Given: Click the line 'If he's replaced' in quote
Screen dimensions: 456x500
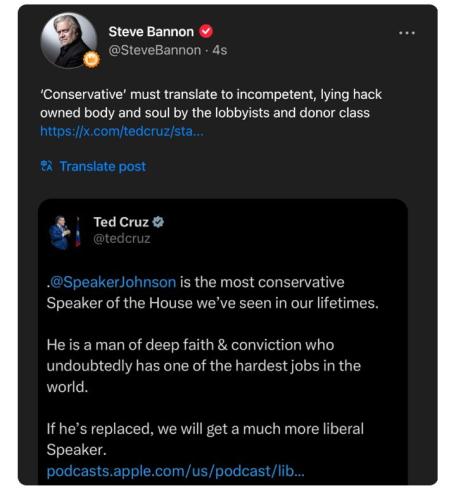Looking at the screenshot, I should click(205, 439).
